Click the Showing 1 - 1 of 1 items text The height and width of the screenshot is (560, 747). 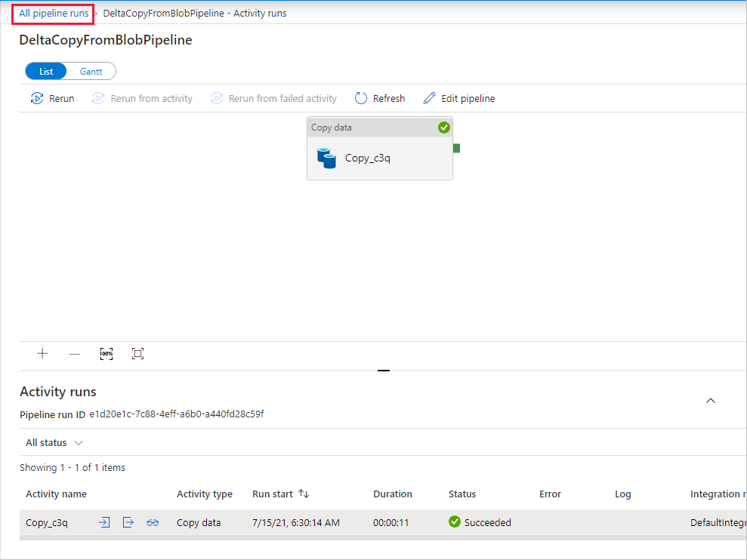click(x=73, y=468)
